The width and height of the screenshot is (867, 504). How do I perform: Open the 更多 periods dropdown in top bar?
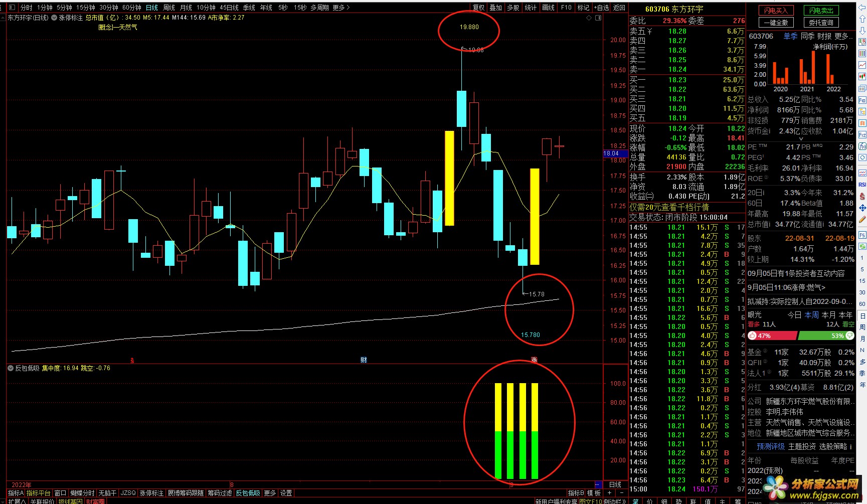point(341,8)
